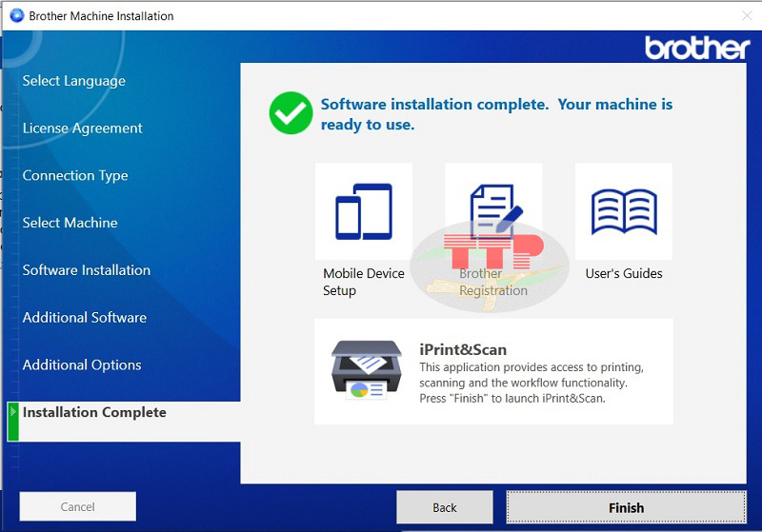The width and height of the screenshot is (762, 532).
Task: Click the brother logo in the header
Action: click(697, 48)
